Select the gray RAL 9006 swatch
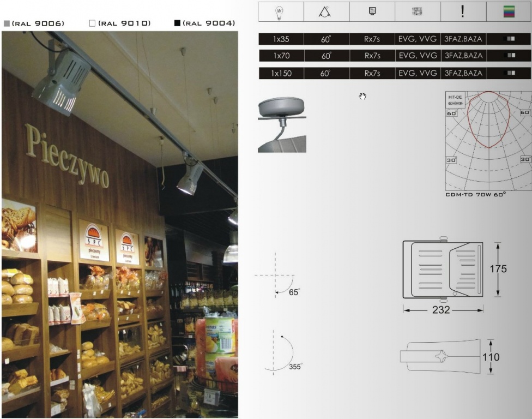The width and height of the screenshot is (532, 419). pos(7,23)
